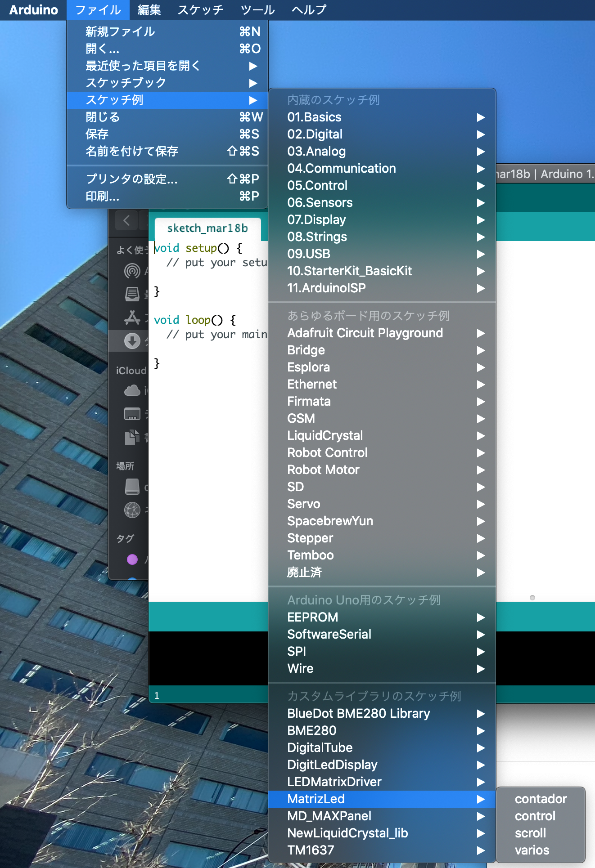Viewport: 595px width, 868px height.
Task: Switch to the sketch_mar18b tab
Action: pyautogui.click(x=207, y=228)
